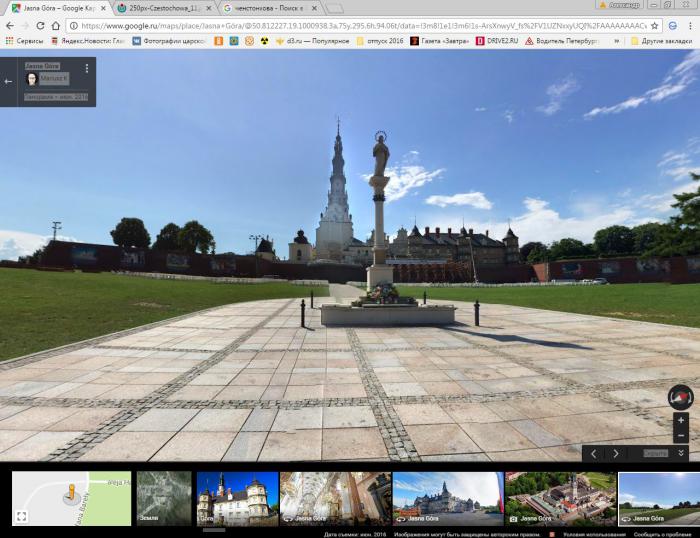Bookmark this page with star icon

tap(654, 25)
